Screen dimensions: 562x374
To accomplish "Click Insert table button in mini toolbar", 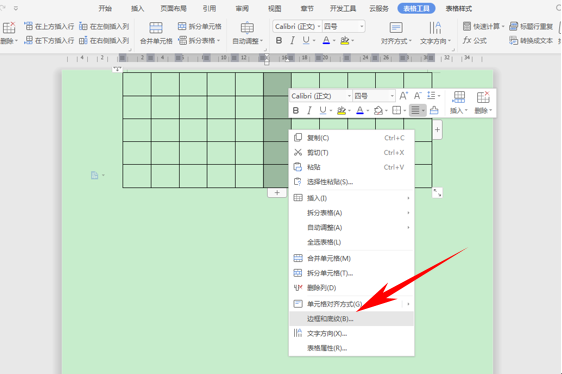I will pyautogui.click(x=459, y=103).
